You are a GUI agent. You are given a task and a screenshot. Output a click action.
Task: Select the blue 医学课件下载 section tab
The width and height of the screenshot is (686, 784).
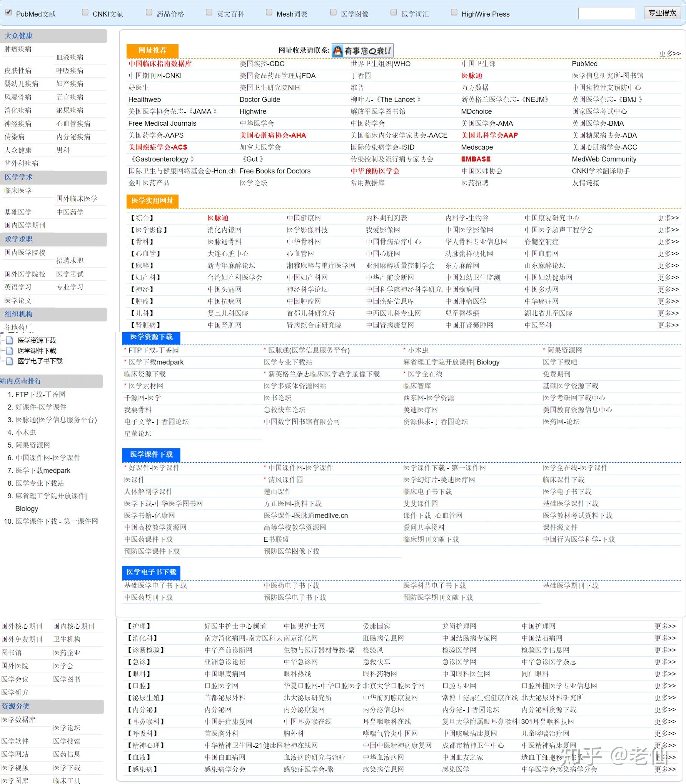point(151,455)
